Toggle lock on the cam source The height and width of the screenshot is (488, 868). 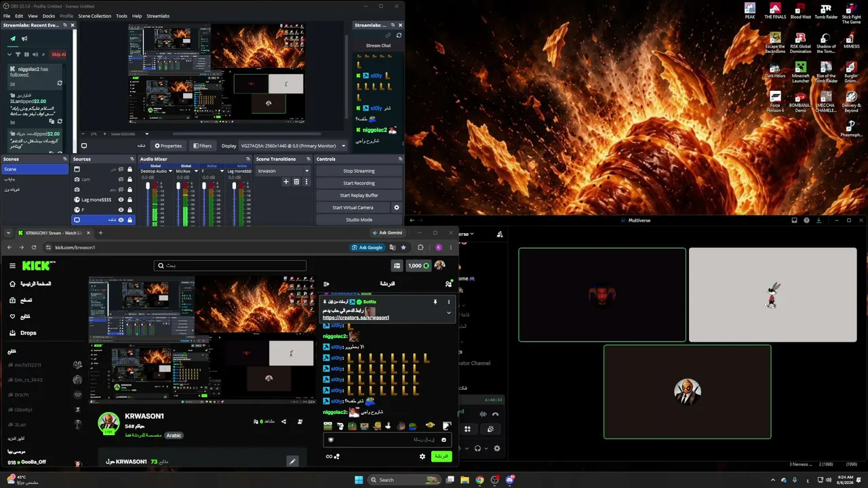coord(130,180)
